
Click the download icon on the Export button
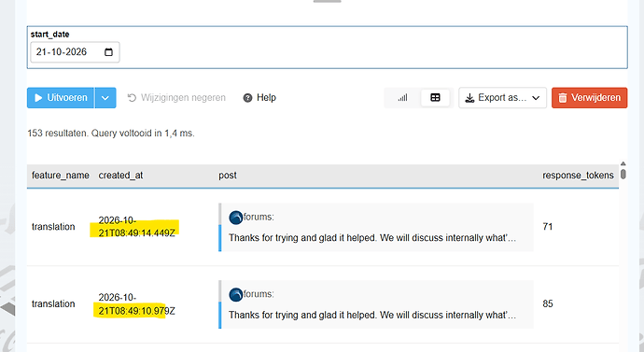469,98
